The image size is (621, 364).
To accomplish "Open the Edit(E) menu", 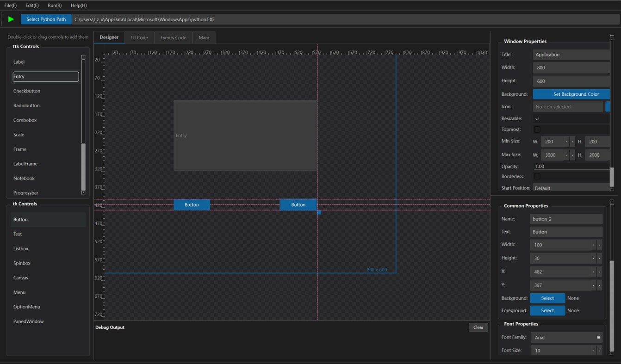I will click(x=32, y=6).
